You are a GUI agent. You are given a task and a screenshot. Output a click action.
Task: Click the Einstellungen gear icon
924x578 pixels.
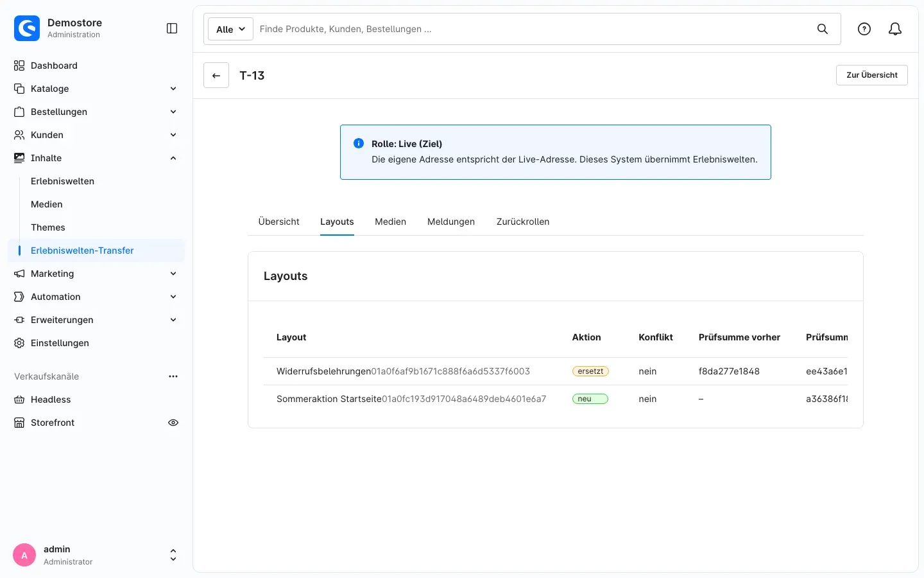(19, 343)
